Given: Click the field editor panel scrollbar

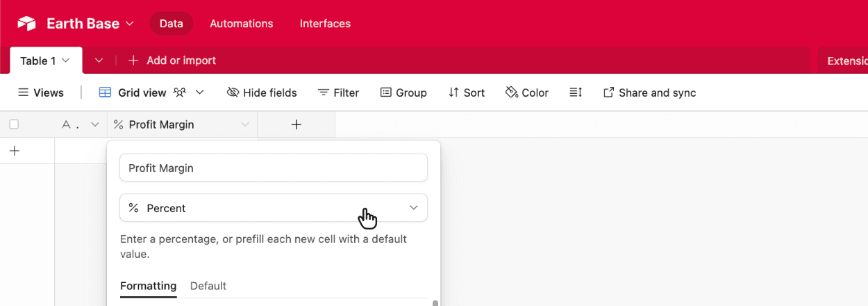Looking at the screenshot, I should pyautogui.click(x=435, y=303).
